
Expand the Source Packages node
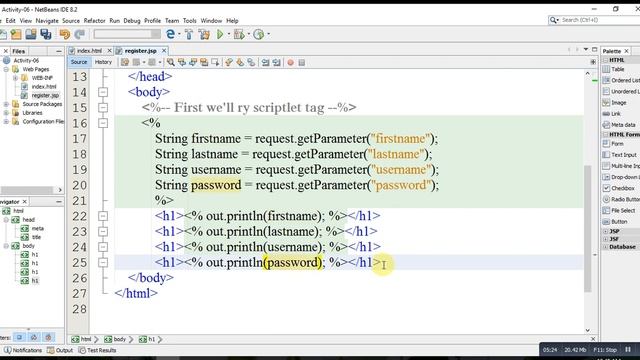point(6,104)
